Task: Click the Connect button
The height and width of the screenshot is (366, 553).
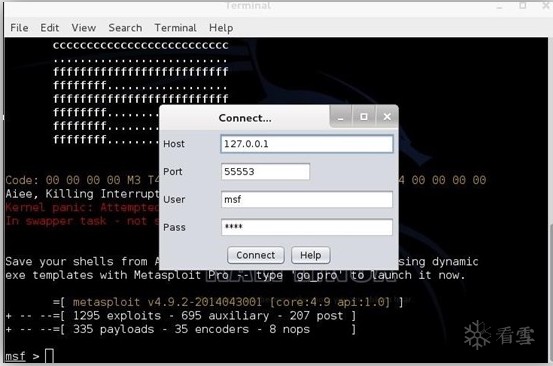Action: (x=256, y=255)
